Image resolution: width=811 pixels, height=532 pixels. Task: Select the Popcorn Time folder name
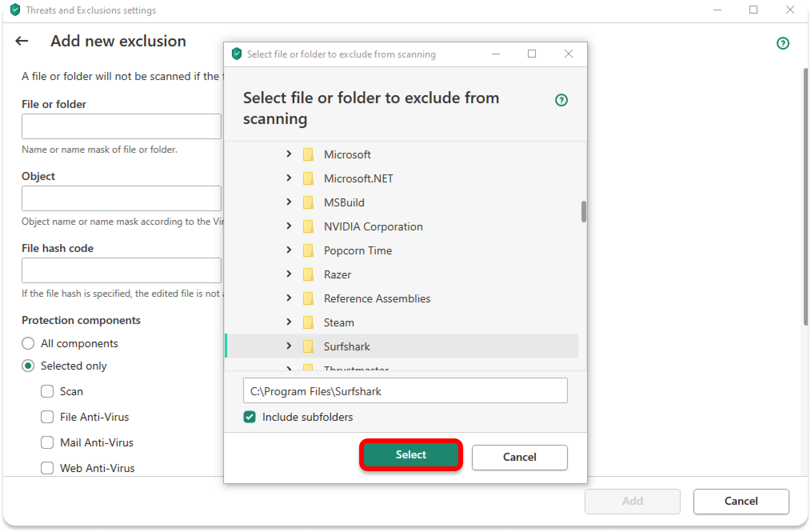click(x=358, y=250)
